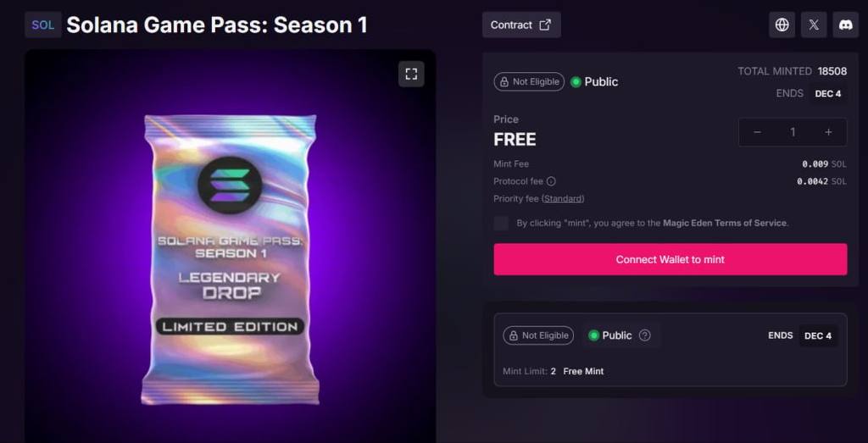Decrease mint quantity with minus button
Screen dimensions: 868x443
click(757, 132)
